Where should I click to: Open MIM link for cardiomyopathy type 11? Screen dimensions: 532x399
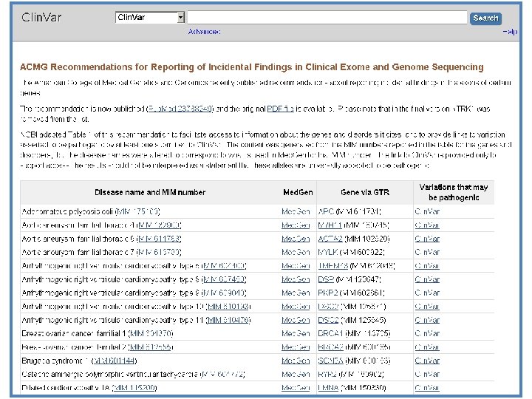228,320
